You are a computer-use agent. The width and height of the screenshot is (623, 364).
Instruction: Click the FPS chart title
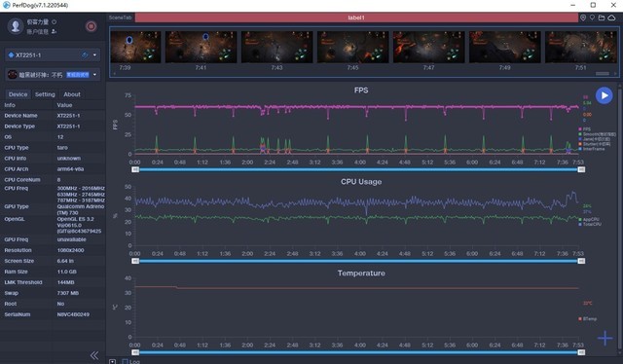(361, 91)
